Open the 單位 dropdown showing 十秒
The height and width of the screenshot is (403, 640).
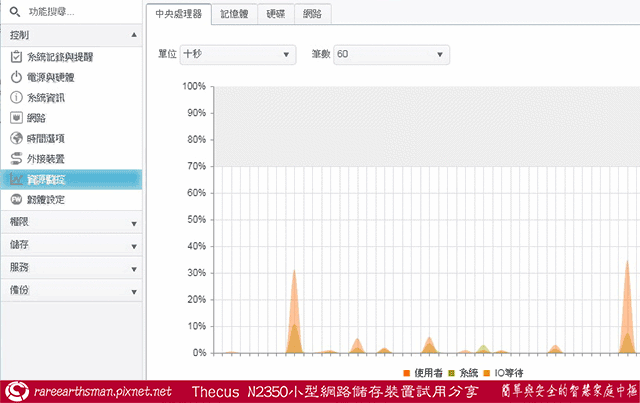(x=238, y=53)
